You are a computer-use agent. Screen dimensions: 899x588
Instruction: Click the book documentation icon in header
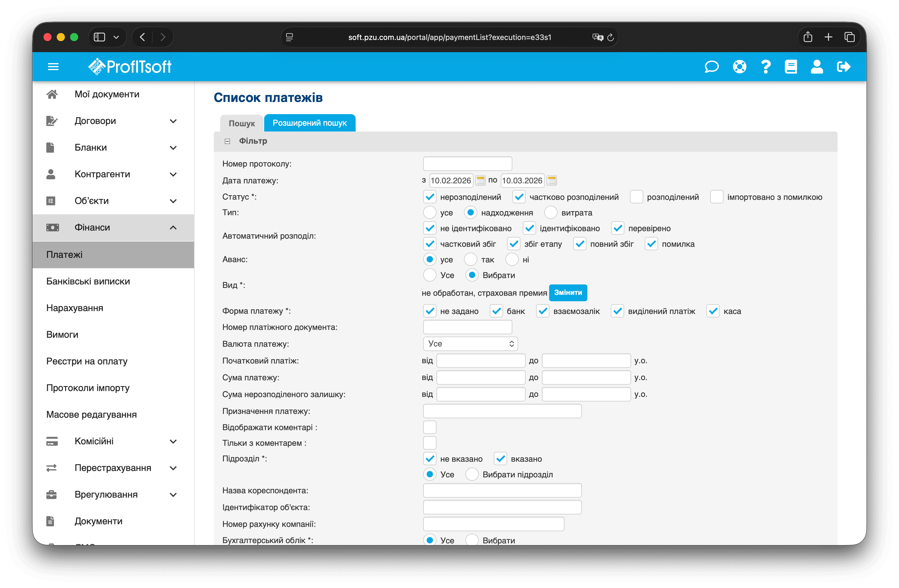pos(791,67)
